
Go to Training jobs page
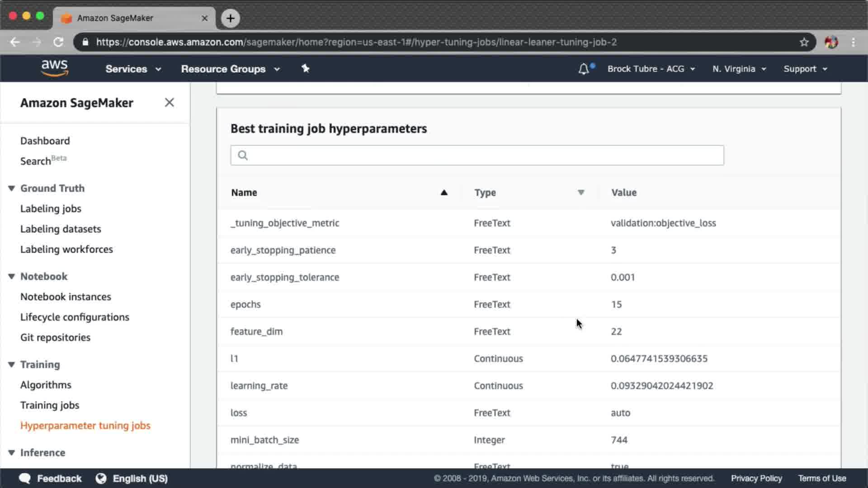pos(50,405)
